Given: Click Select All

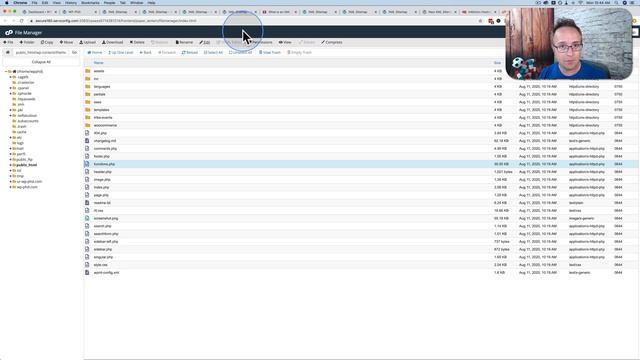Looking at the screenshot, I should click(x=213, y=53).
